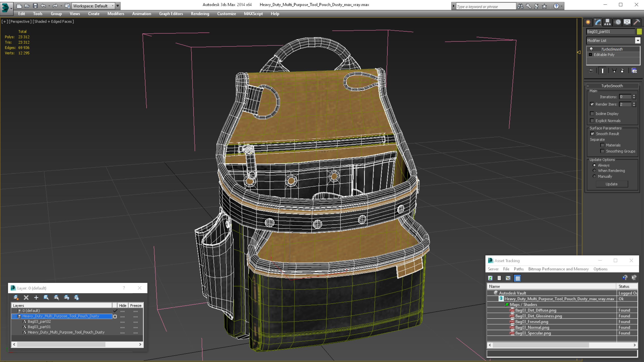This screenshot has width=644, height=362.
Task: Click the Pin Stack icon
Action: tap(591, 71)
